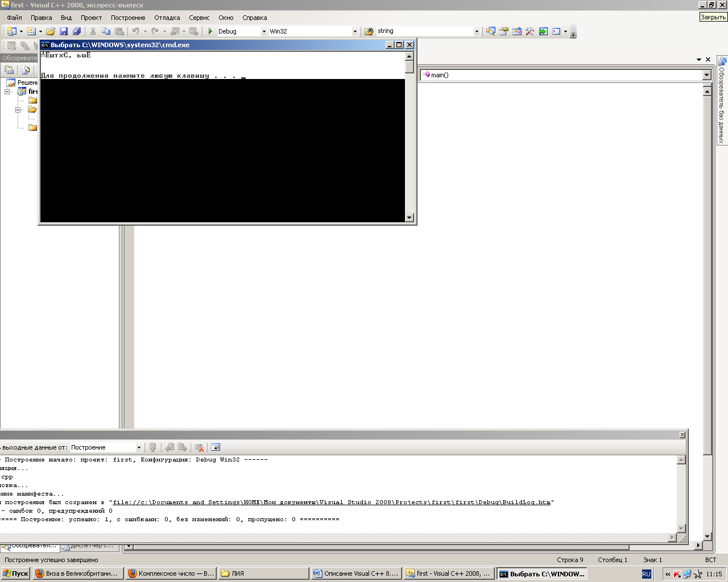Switch to 'Комплексное число' taskbar window

[x=171, y=574]
